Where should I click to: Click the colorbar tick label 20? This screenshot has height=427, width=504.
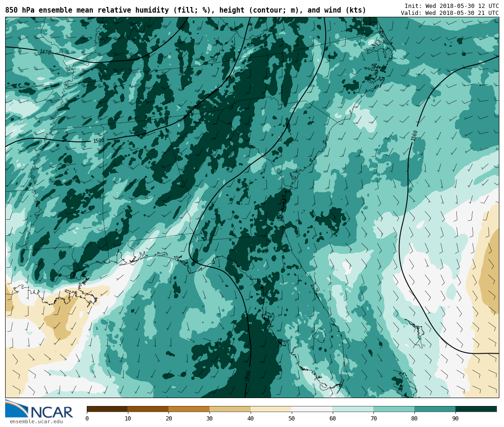pyautogui.click(x=169, y=418)
